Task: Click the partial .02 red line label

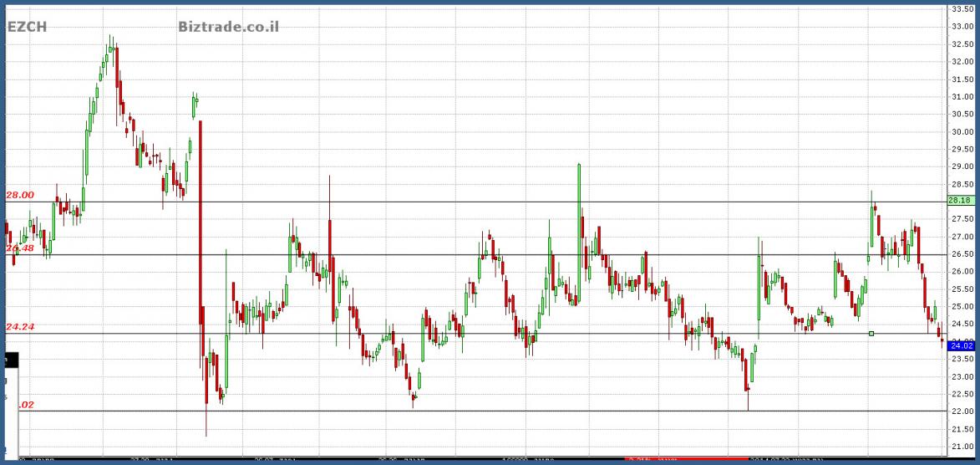Action: (25, 405)
